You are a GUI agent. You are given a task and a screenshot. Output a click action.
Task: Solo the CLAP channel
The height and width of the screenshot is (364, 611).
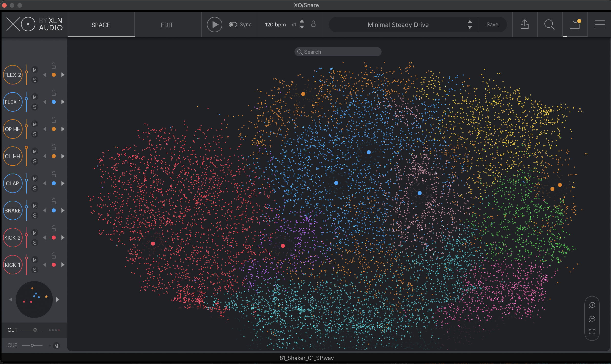[35, 188]
